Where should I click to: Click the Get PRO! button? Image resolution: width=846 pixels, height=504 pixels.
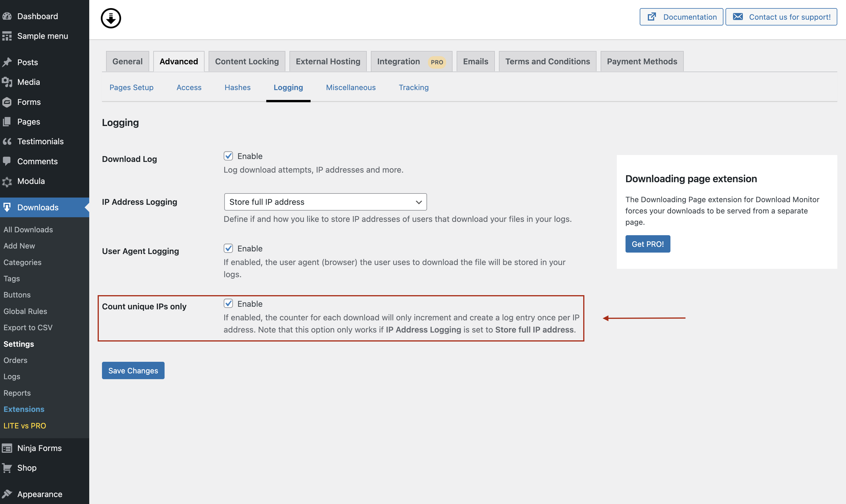(648, 244)
